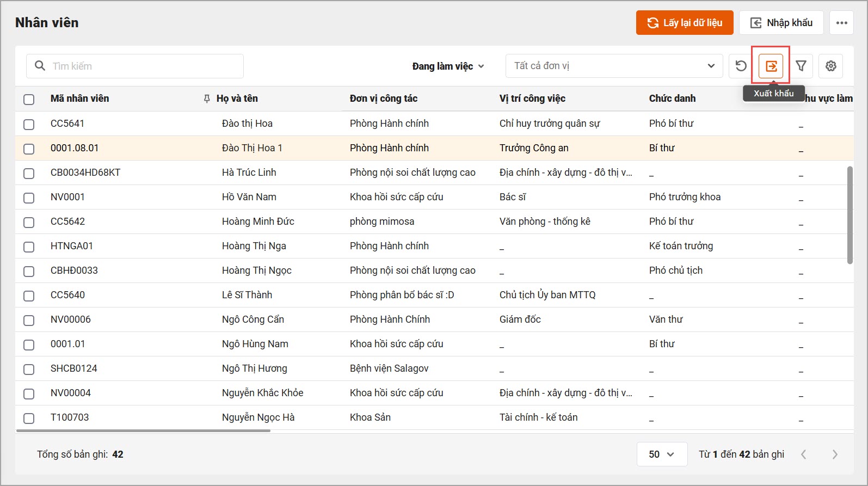Click the Nhập khẩu import button
The image size is (868, 486).
click(781, 23)
